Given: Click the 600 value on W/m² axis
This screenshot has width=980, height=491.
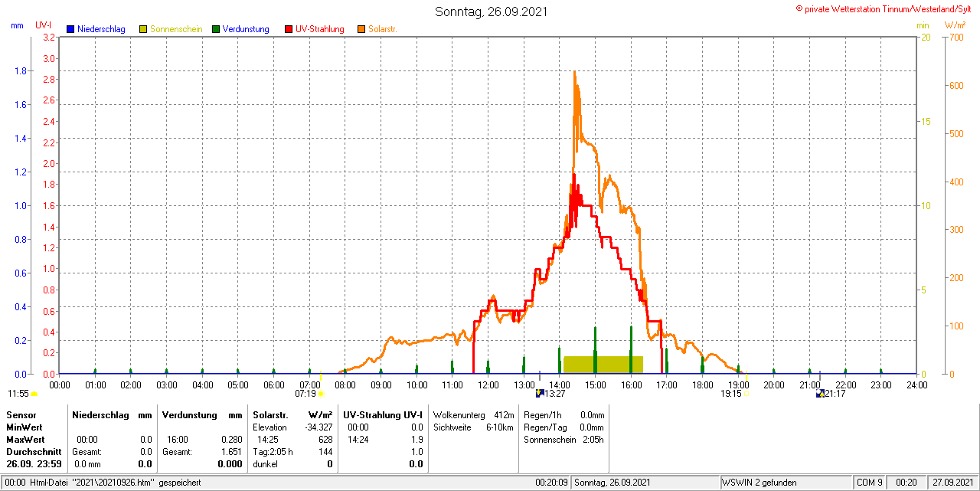Looking at the screenshot, I should pos(955,86).
